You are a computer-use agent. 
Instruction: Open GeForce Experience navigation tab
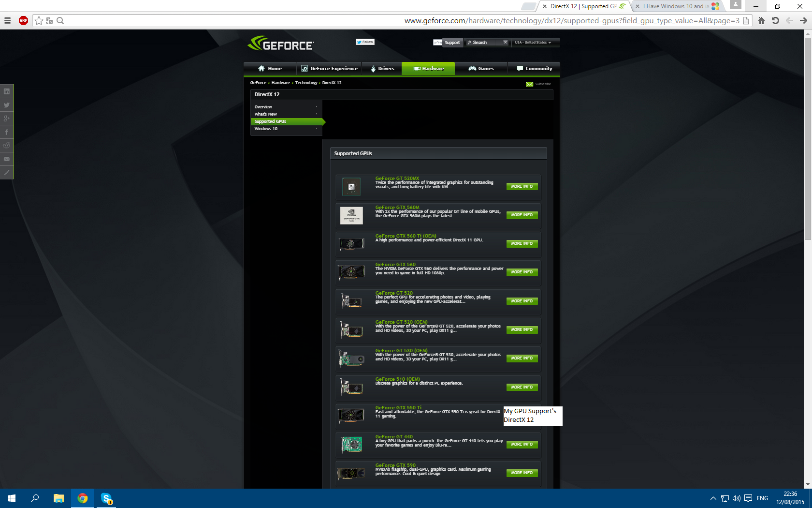(329, 69)
